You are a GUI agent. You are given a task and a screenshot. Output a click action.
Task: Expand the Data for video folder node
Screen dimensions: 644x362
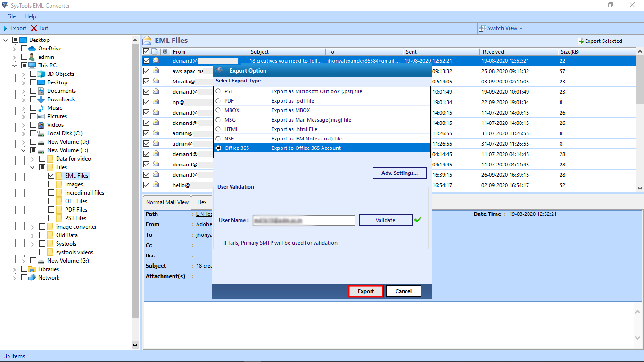tap(33, 159)
